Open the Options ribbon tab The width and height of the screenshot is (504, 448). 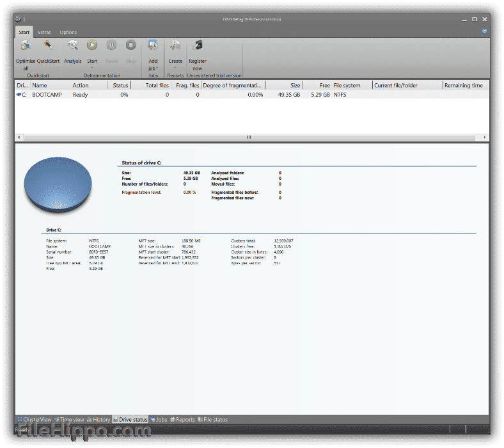tap(68, 32)
